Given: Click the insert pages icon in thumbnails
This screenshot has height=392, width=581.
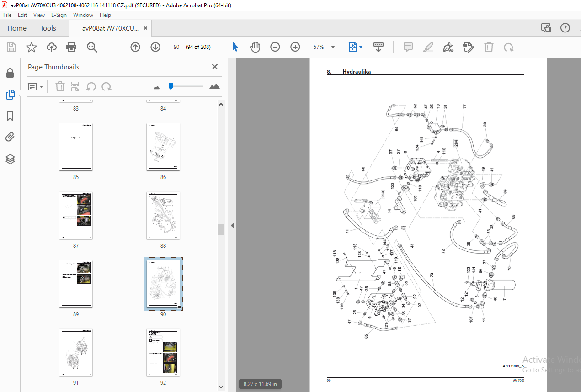Looking at the screenshot, I should pos(75,86).
